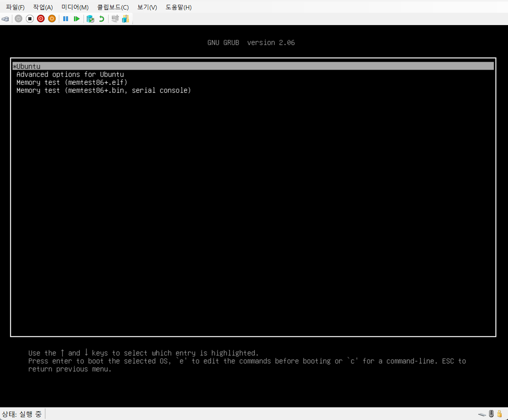Viewport: 508px width, 420px height.
Task: Click the Ctrl+Alt+Delete toolbar icon
Action: (5, 19)
